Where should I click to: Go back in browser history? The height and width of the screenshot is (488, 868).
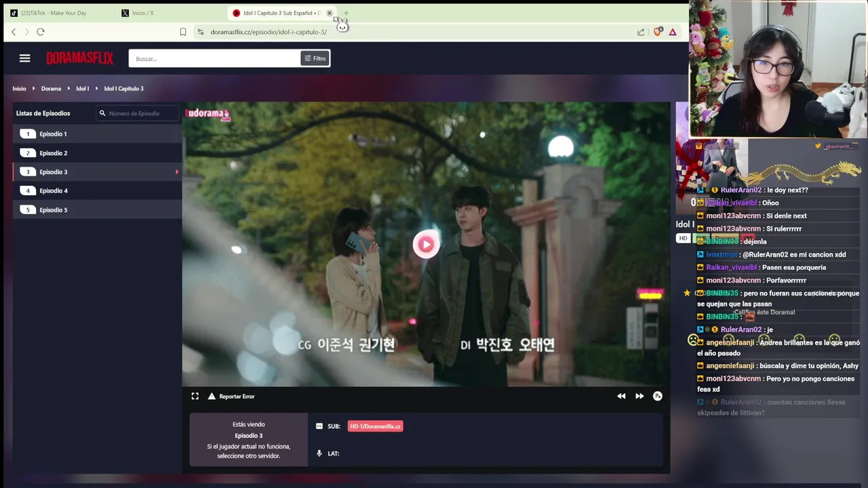click(x=14, y=32)
